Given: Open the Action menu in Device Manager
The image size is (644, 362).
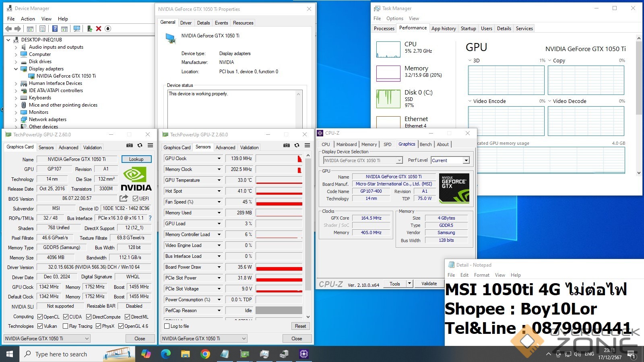Looking at the screenshot, I should pos(28,19).
